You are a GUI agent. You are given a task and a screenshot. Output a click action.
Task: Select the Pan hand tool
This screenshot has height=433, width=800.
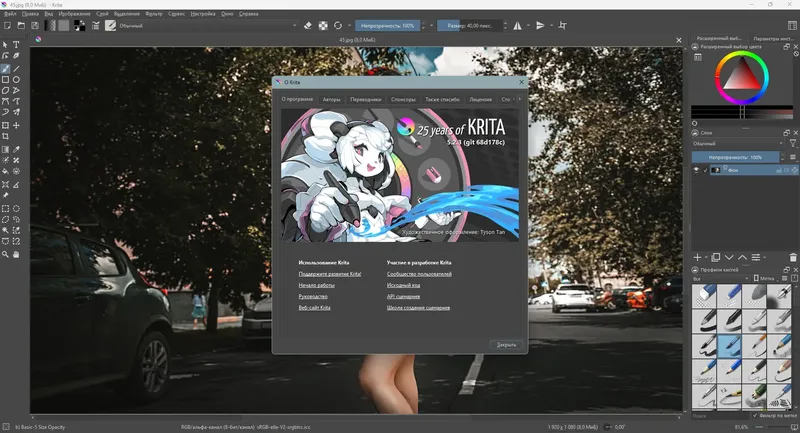16,254
